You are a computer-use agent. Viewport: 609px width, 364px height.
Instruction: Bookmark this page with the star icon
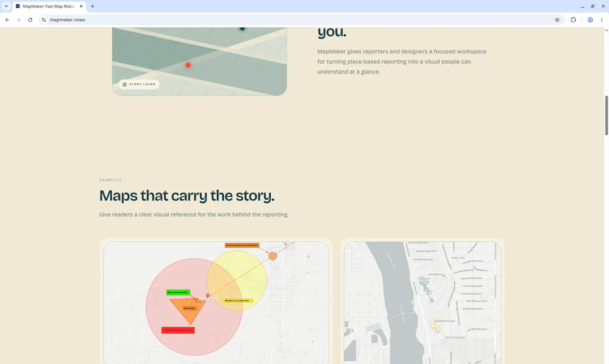557,20
